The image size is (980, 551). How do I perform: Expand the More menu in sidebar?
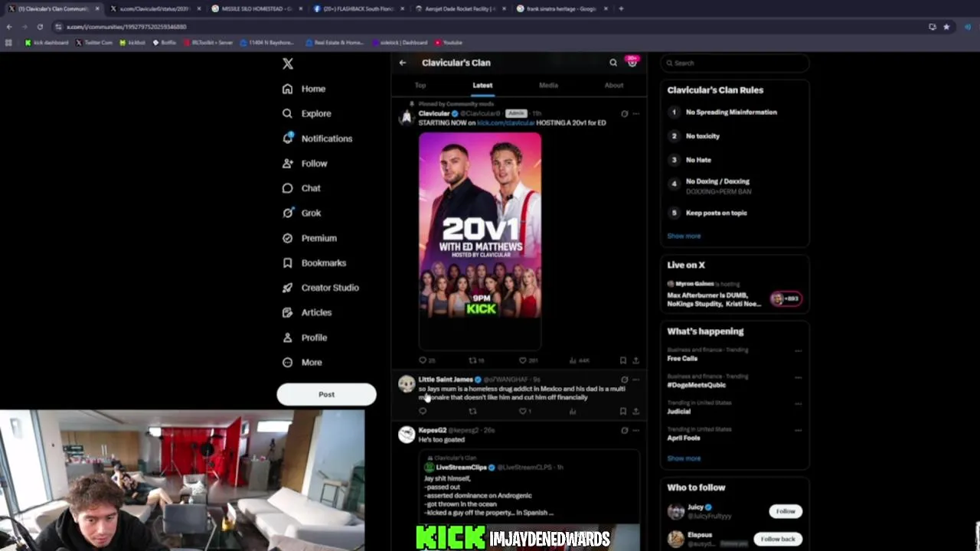[302, 362]
